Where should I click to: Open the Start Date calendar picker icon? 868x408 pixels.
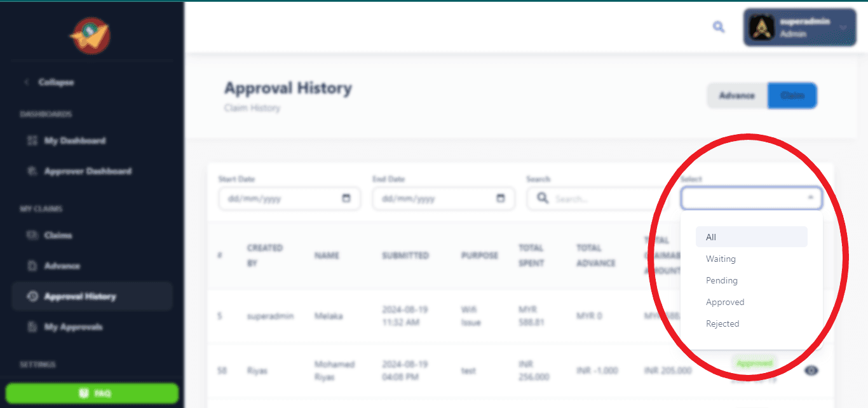(346, 198)
